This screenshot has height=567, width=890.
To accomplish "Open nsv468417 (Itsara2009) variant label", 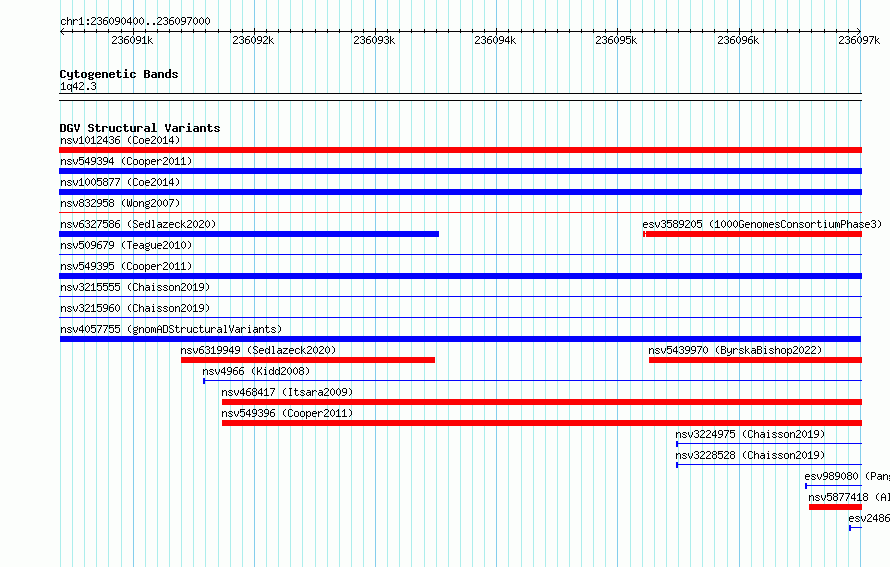I will [287, 392].
